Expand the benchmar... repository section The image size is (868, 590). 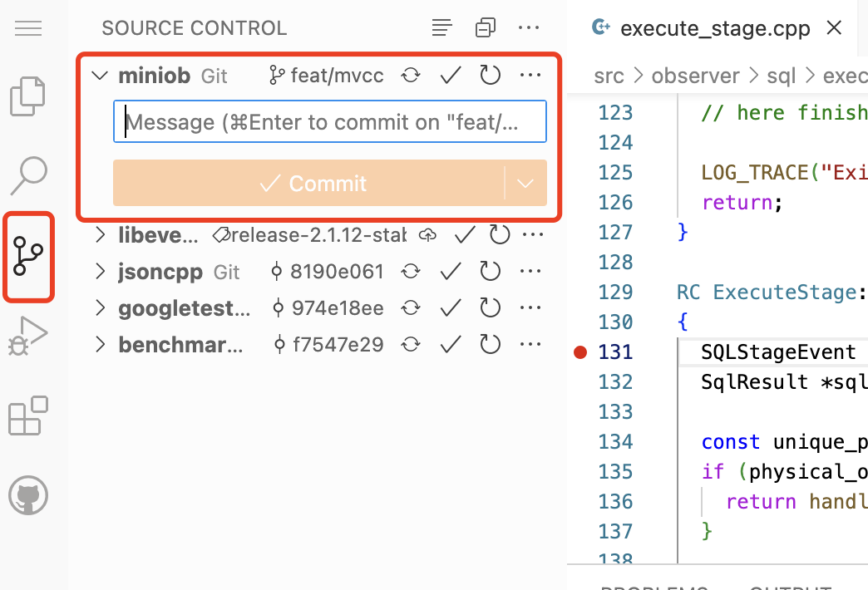(100, 344)
